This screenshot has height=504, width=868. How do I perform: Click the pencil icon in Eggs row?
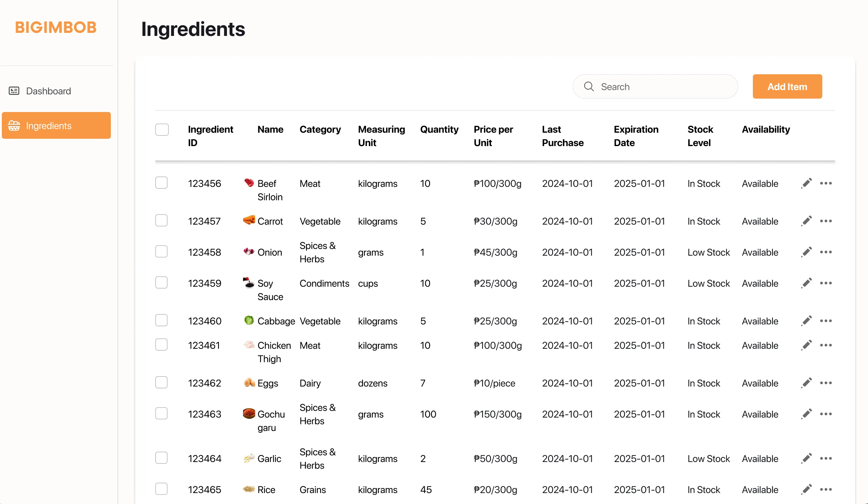coord(806,383)
